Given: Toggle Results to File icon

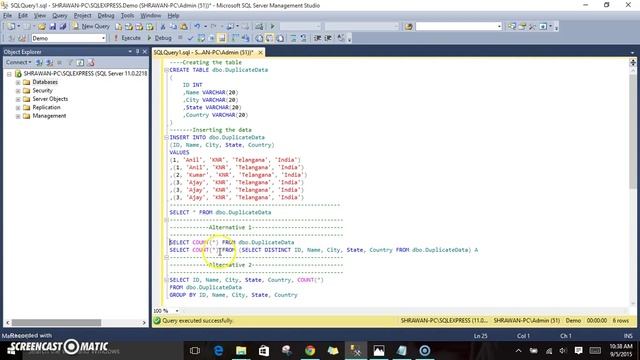Looking at the screenshot, I should pos(280,38).
